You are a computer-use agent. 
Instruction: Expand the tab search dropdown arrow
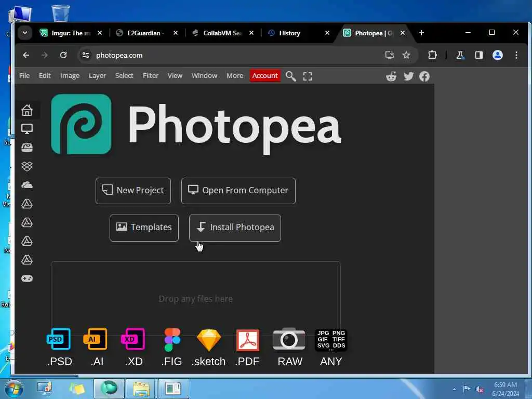(x=25, y=33)
